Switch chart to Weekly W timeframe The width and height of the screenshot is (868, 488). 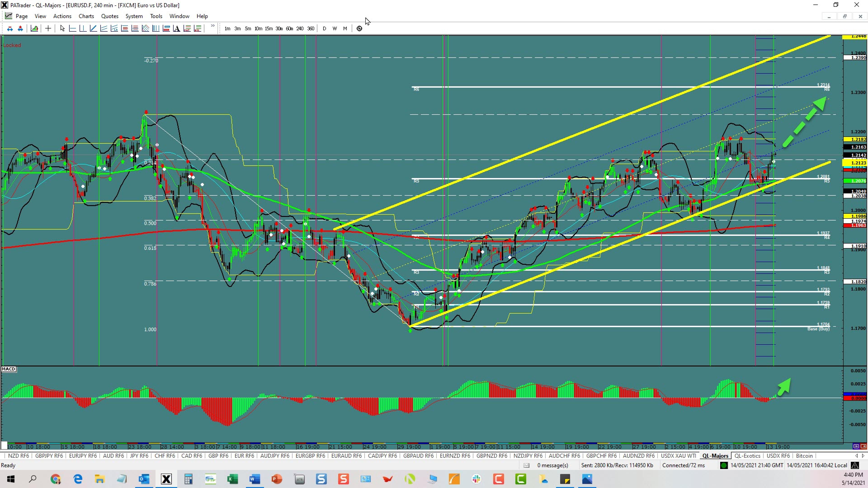pos(335,29)
